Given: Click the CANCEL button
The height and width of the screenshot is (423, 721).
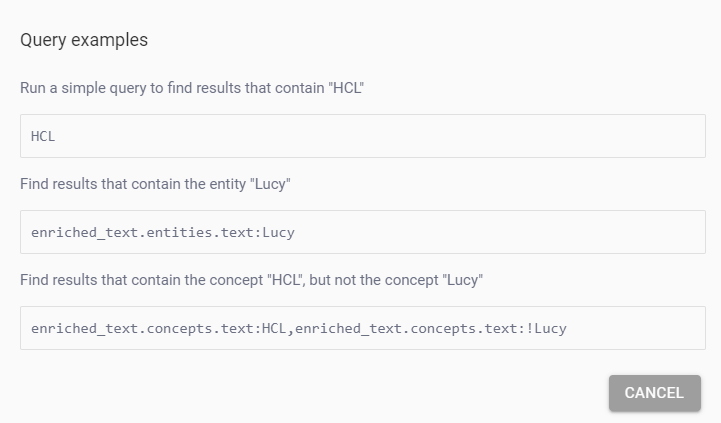Looking at the screenshot, I should pyautogui.click(x=654, y=393).
